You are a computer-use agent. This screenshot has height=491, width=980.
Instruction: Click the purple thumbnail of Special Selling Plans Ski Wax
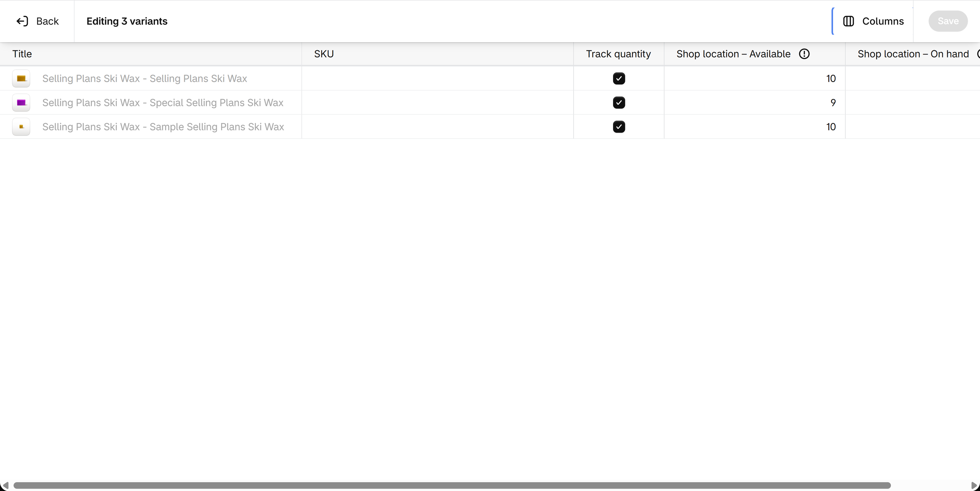pyautogui.click(x=21, y=103)
